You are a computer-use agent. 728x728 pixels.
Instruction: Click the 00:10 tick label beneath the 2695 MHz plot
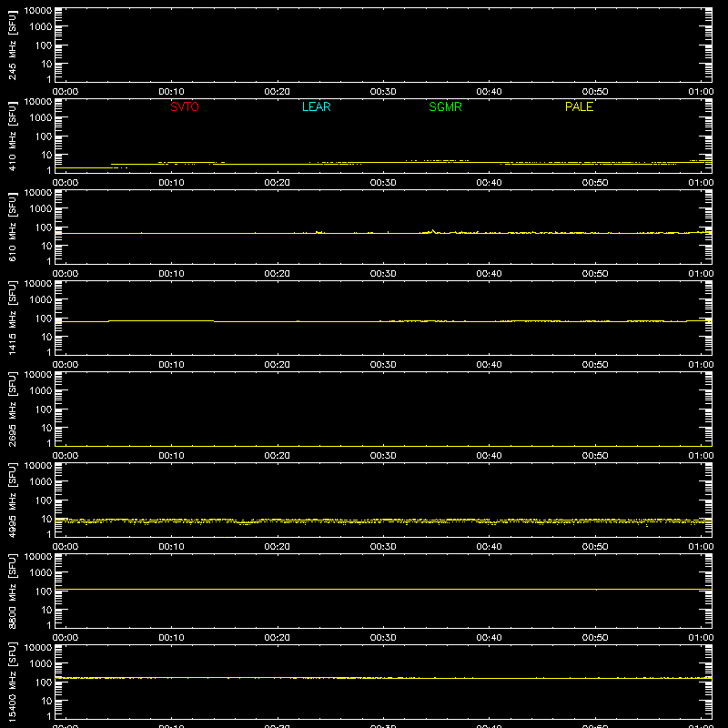171,456
